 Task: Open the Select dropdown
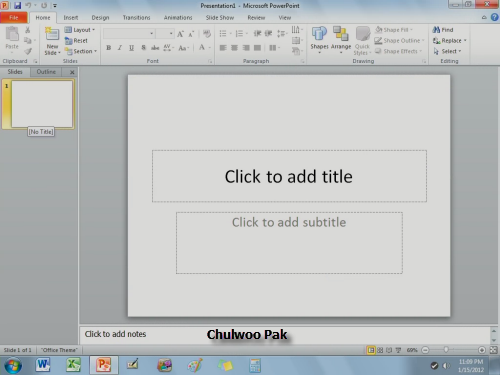pyautogui.click(x=447, y=51)
